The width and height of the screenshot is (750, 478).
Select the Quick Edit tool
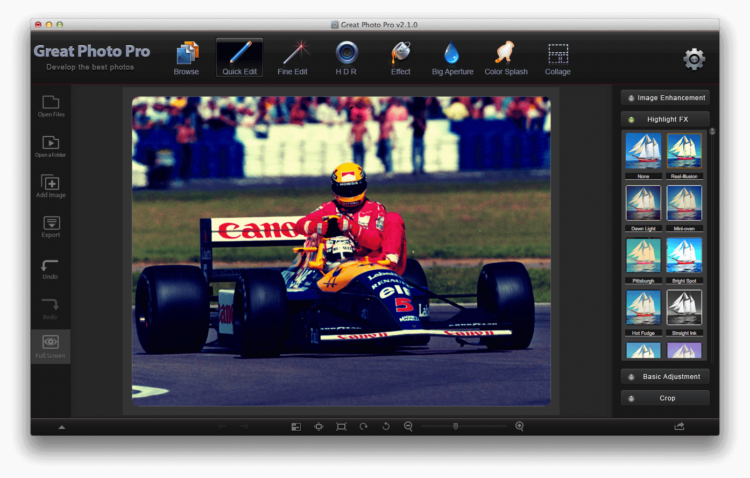click(x=239, y=58)
